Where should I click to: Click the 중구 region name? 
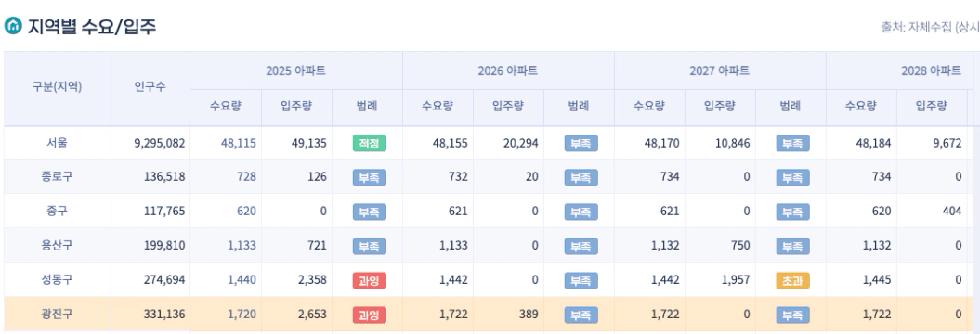pyautogui.click(x=57, y=211)
